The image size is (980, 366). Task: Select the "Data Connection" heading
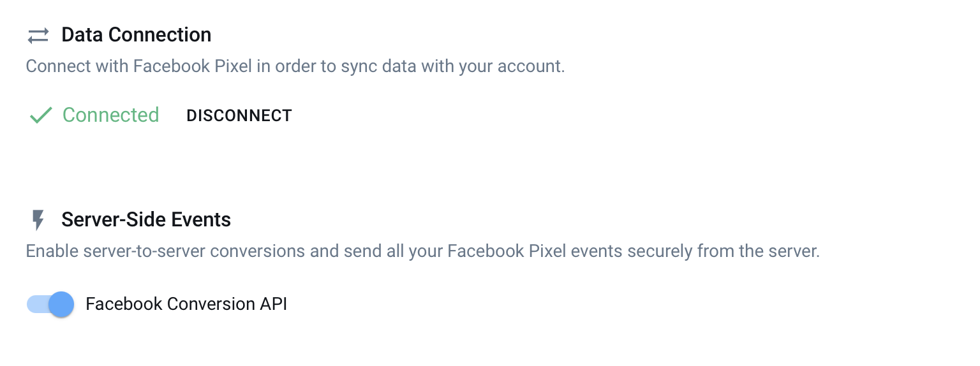coord(136,35)
